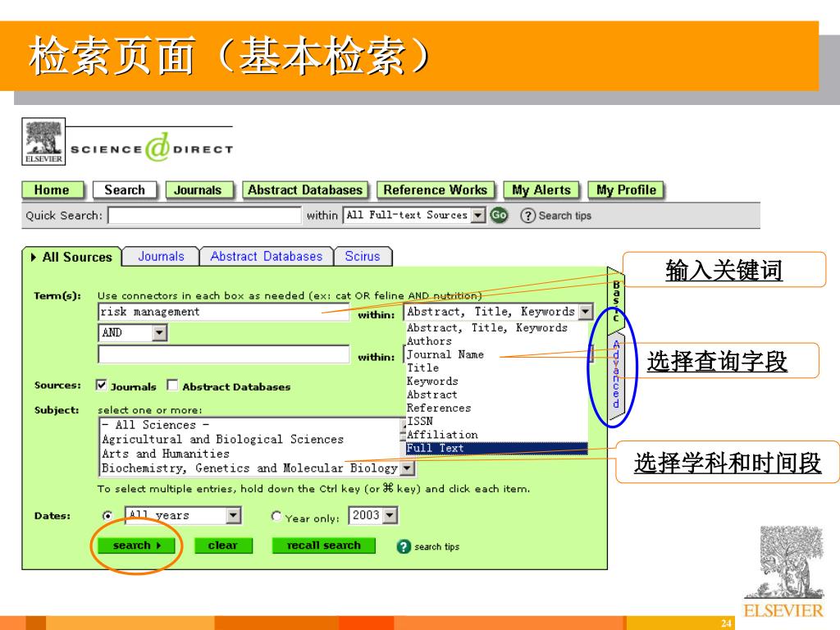The width and height of the screenshot is (840, 630).
Task: Select Arts and Humanities subject
Action: (250, 454)
